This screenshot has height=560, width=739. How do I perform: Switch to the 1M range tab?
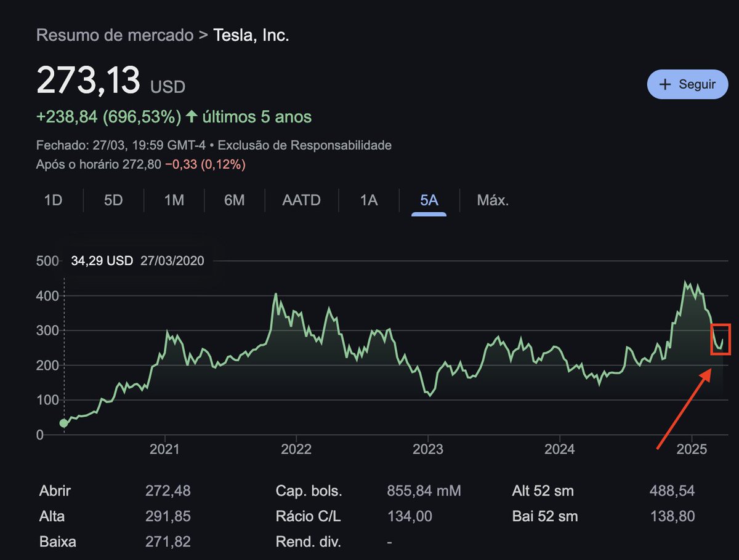tap(174, 200)
